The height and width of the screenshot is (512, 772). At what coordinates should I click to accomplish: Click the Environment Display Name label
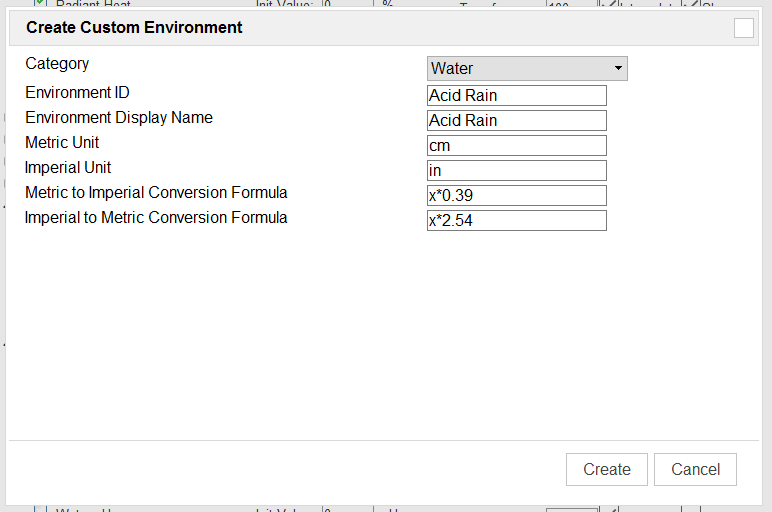click(x=119, y=118)
